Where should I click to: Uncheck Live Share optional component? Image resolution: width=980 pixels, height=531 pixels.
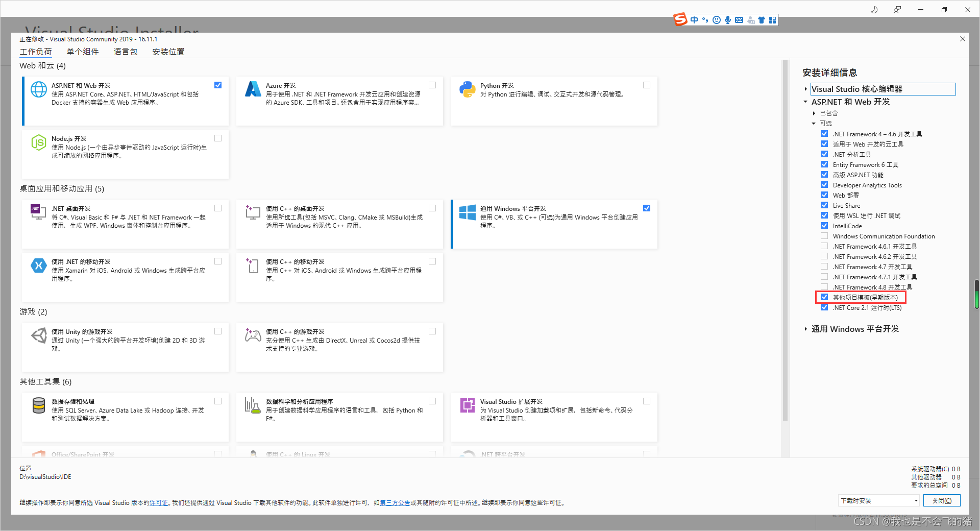click(824, 205)
